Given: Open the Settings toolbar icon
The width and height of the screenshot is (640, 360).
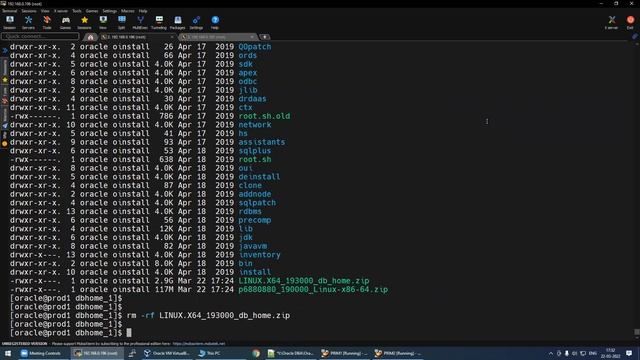Looking at the screenshot, I should click(196, 22).
